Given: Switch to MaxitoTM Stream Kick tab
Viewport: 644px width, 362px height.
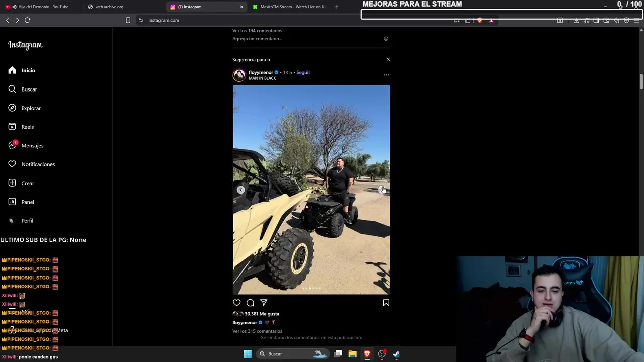Looking at the screenshot, I should [289, 7].
